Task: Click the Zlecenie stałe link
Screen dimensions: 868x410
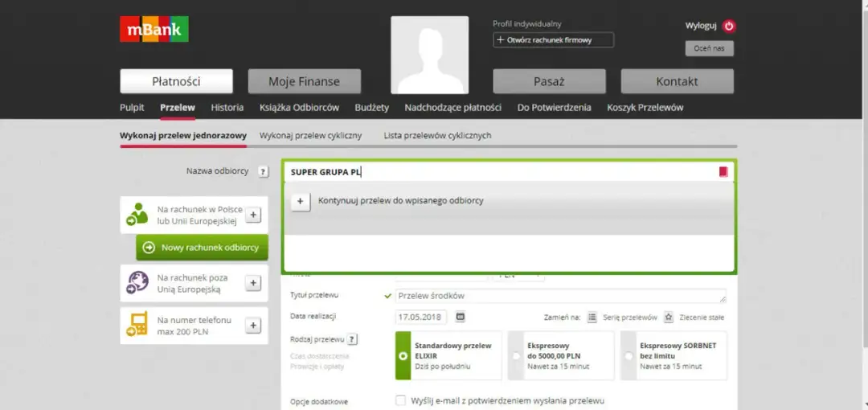Action: coord(702,318)
